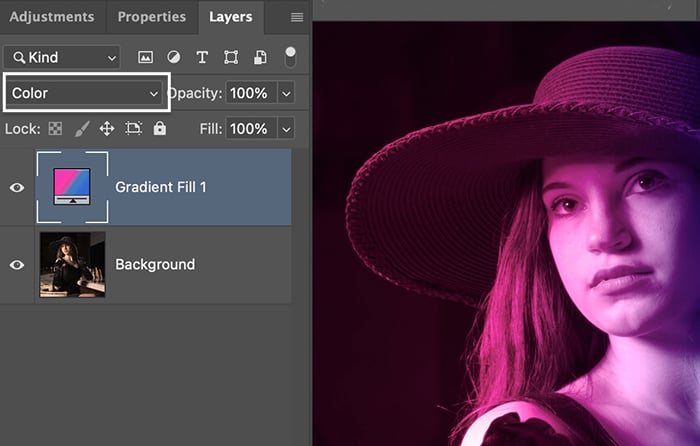700x446 pixels.
Task: Filter layers by type layers icon
Action: (x=202, y=57)
